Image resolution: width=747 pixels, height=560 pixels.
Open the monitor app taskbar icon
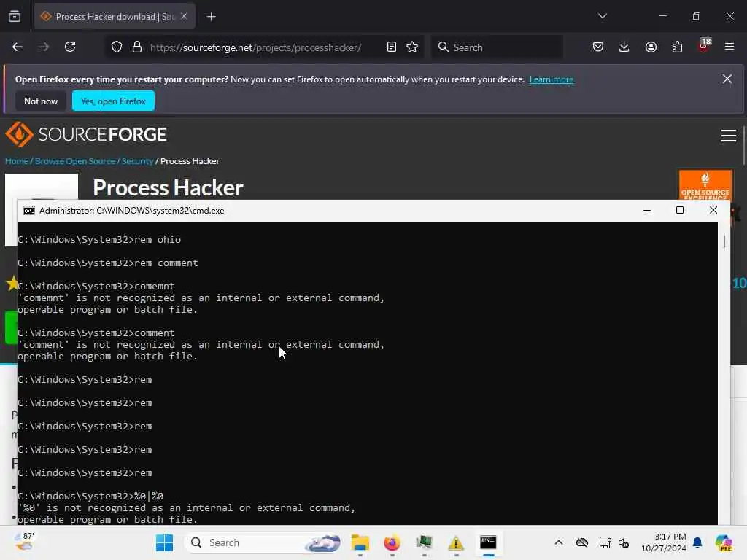424,542
